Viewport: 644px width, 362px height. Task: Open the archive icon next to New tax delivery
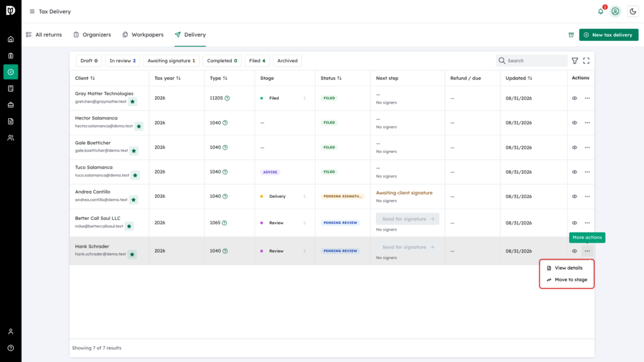pos(571,35)
